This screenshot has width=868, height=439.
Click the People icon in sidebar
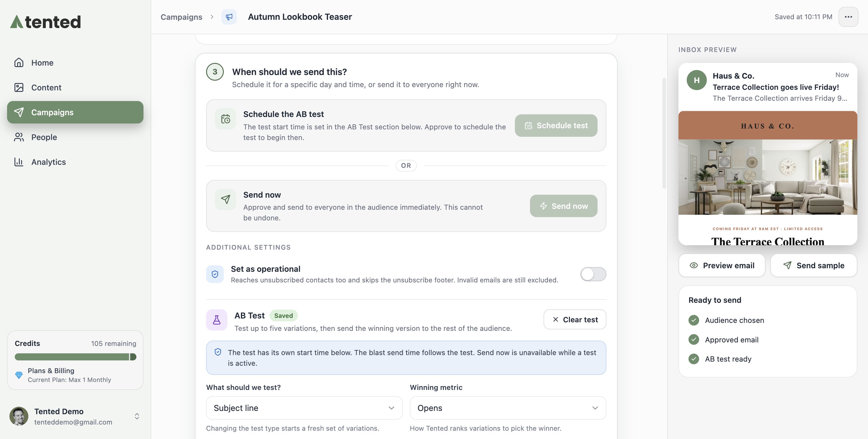(19, 137)
